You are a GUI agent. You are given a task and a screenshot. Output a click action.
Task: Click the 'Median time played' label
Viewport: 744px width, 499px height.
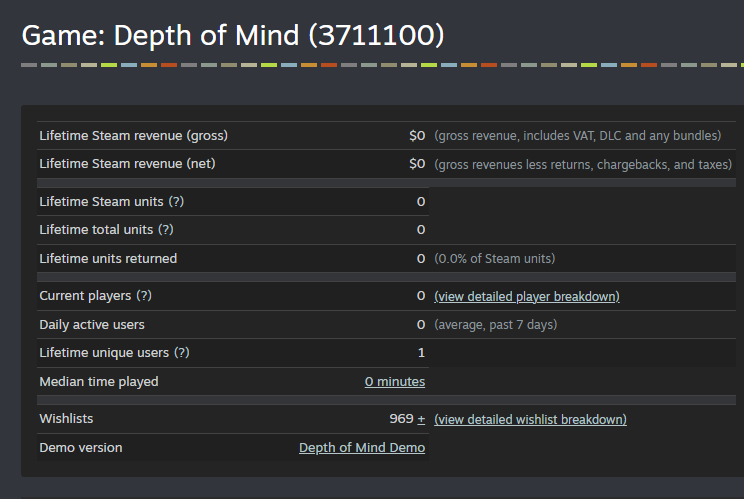pos(99,381)
